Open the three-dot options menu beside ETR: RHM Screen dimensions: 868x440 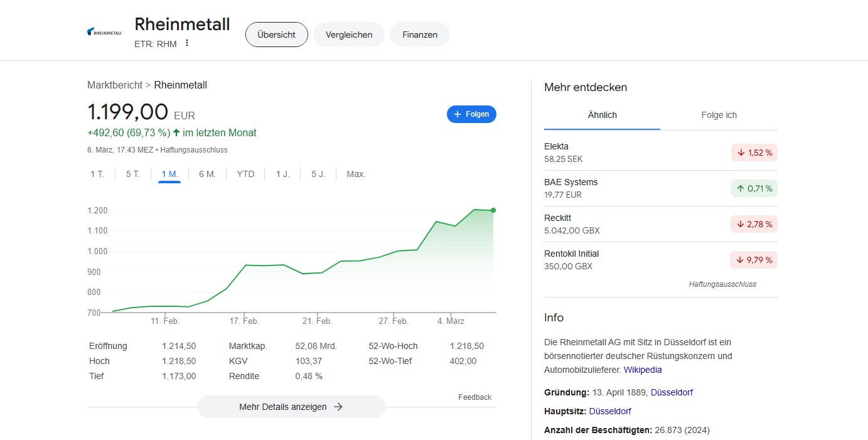tap(186, 43)
